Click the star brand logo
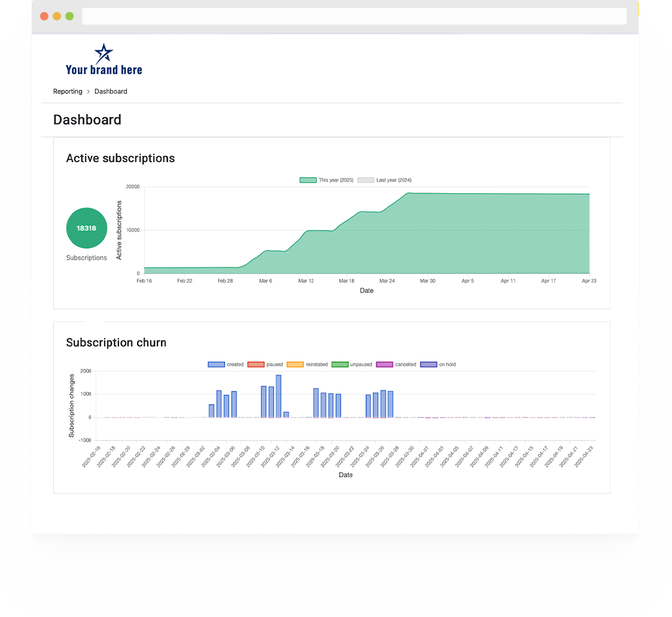Viewport: 672px width, 617px height. tap(104, 53)
